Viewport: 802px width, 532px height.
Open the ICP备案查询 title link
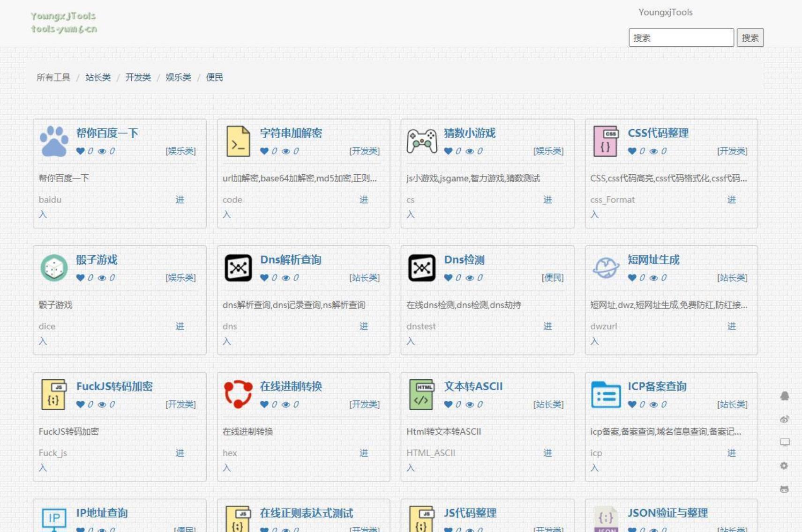pyautogui.click(x=657, y=386)
